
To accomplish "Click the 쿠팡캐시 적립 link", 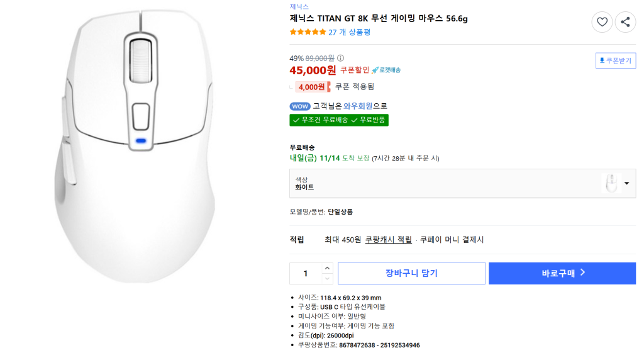I will coord(388,240).
